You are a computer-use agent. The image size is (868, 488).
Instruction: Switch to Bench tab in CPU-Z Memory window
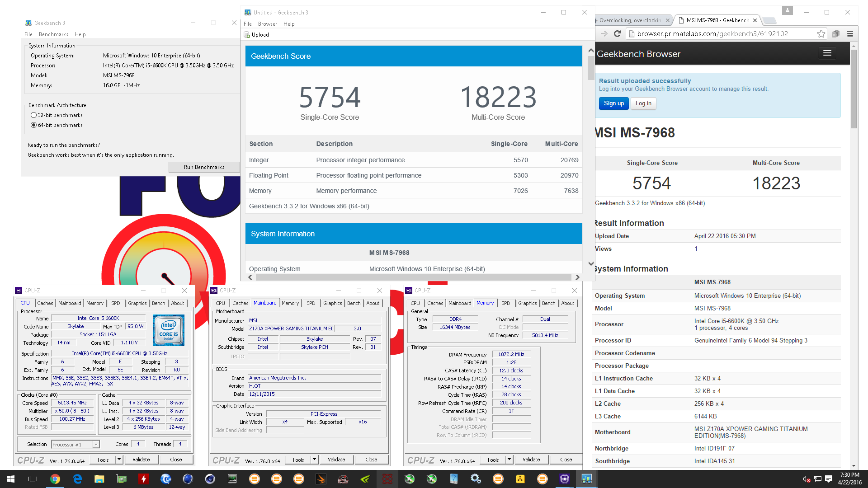549,303
